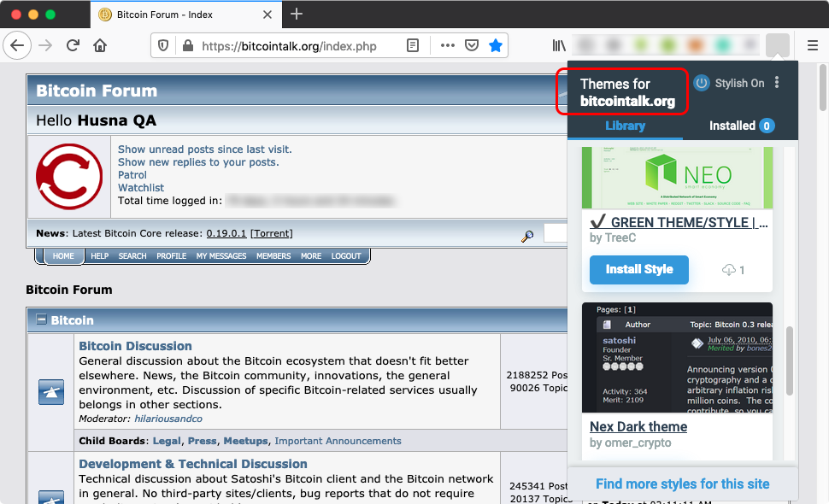Click Find more styles for this site
Image resolution: width=829 pixels, height=504 pixels.
click(x=683, y=483)
